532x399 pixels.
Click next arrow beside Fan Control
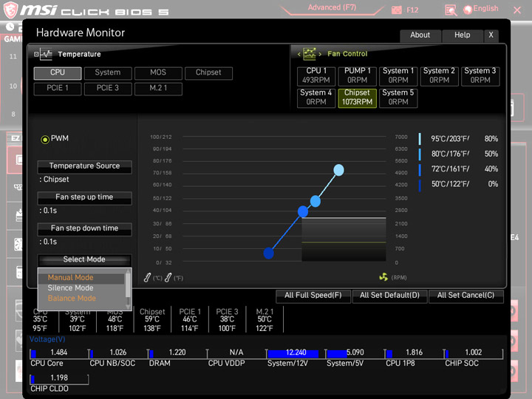coord(320,54)
